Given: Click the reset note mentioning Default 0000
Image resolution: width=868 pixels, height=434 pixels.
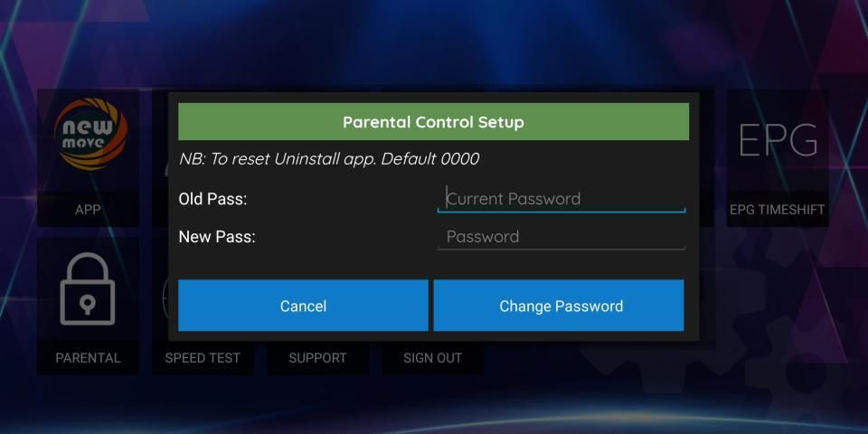Looking at the screenshot, I should 329,159.
